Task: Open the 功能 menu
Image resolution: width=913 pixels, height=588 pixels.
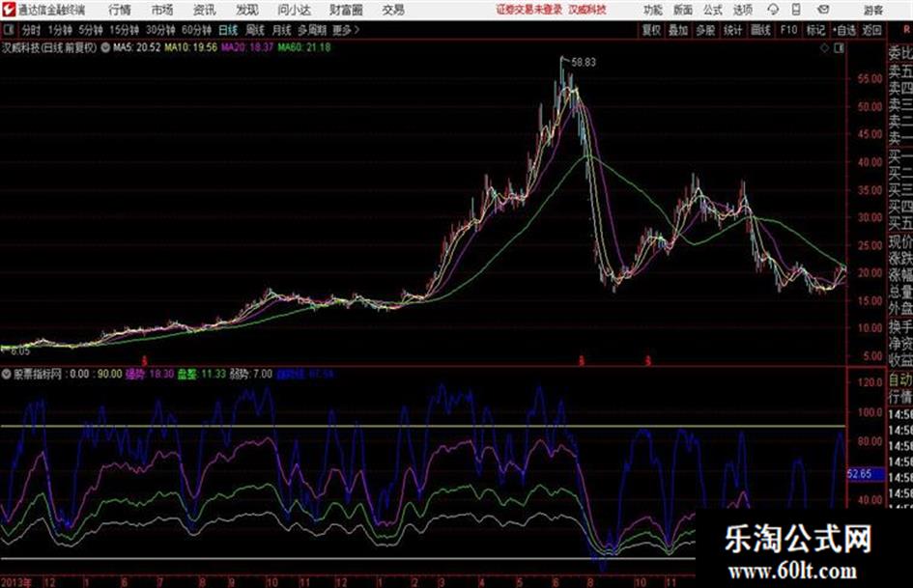Action: pos(653,10)
